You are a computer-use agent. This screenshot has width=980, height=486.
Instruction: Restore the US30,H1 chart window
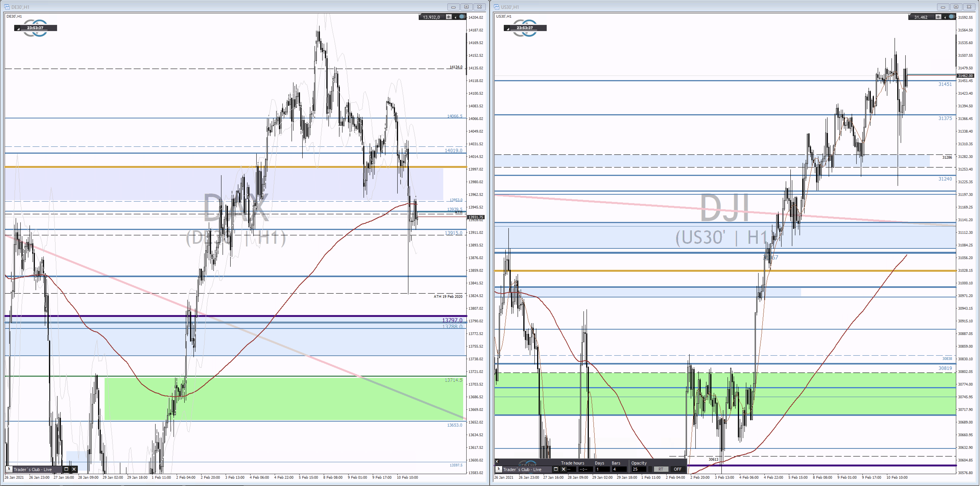pyautogui.click(x=956, y=7)
